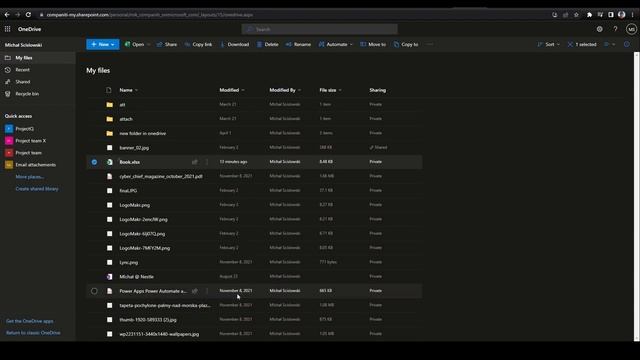Open the 'att' folder
The width and height of the screenshot is (640, 360).
[x=122, y=104]
